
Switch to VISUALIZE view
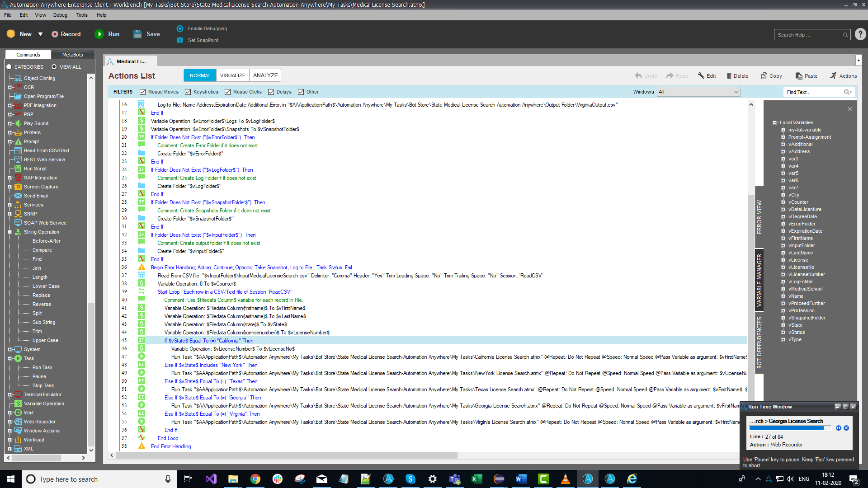(233, 75)
